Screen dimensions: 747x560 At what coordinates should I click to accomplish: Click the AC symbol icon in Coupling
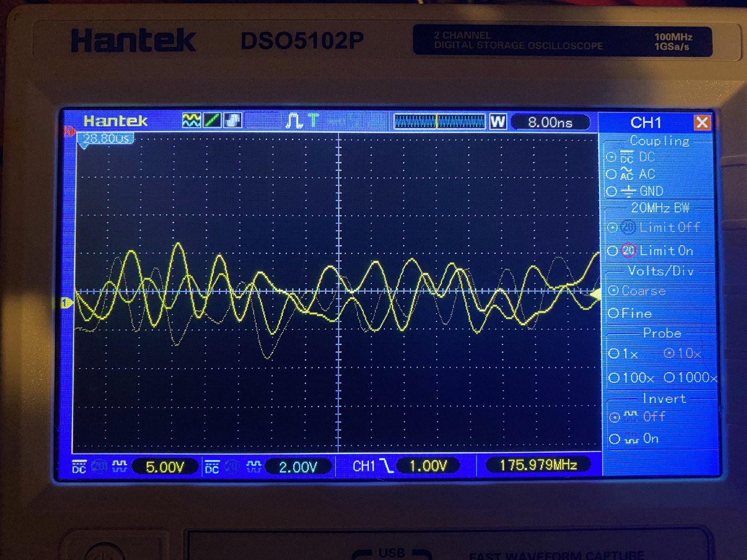(x=627, y=174)
